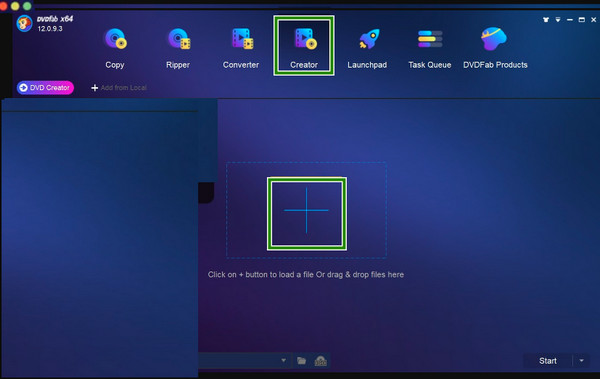This screenshot has width=600, height=379.
Task: Choose output folder via folder icon
Action: 302,361
